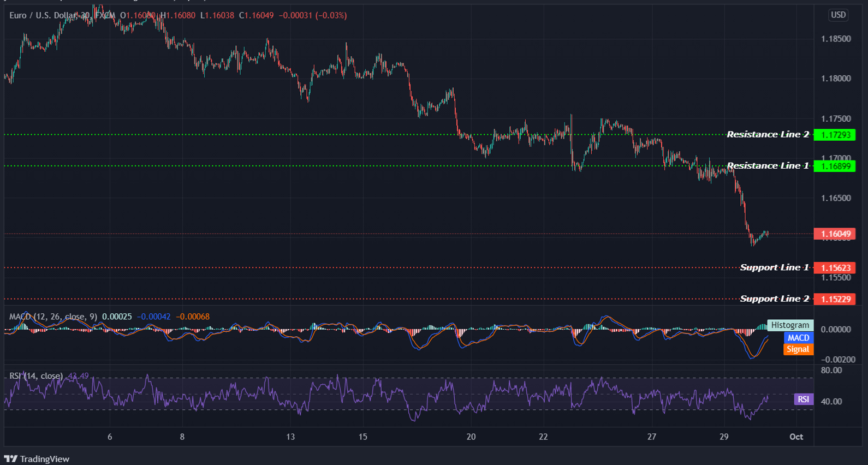Click the MACD histogram value 0.00025
The height and width of the screenshot is (465, 868).
[117, 317]
